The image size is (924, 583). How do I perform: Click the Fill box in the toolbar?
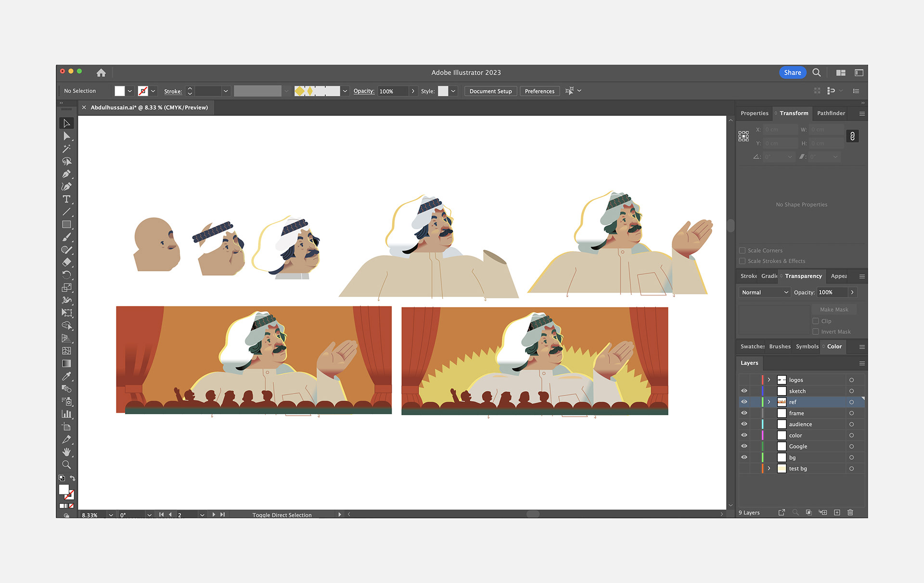tap(64, 489)
